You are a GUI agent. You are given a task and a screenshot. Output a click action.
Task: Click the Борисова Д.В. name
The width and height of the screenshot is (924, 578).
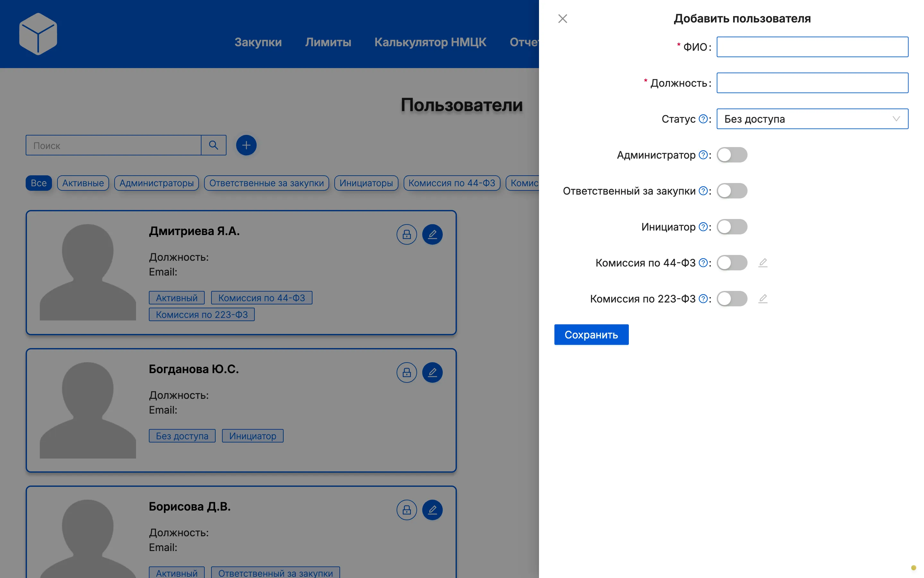(x=189, y=506)
